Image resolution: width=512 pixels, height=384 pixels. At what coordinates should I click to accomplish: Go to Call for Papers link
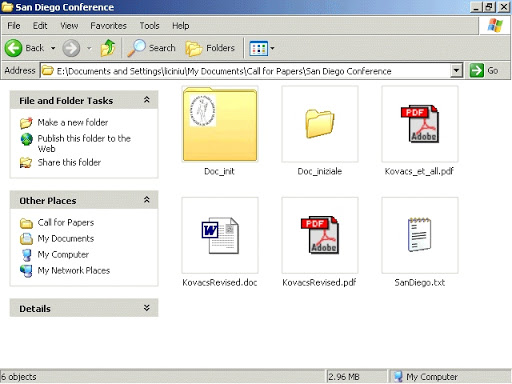[66, 223]
